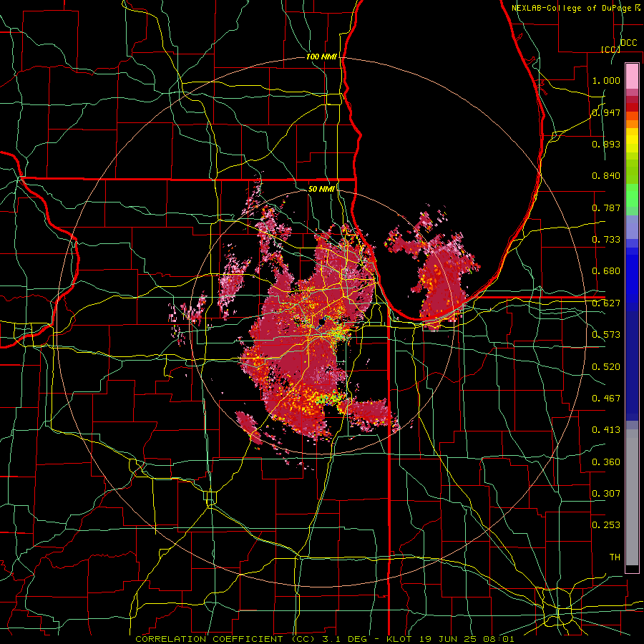This screenshot has width=644, height=644.
Task: Select the 0.840 legend value
Action: click(x=606, y=176)
